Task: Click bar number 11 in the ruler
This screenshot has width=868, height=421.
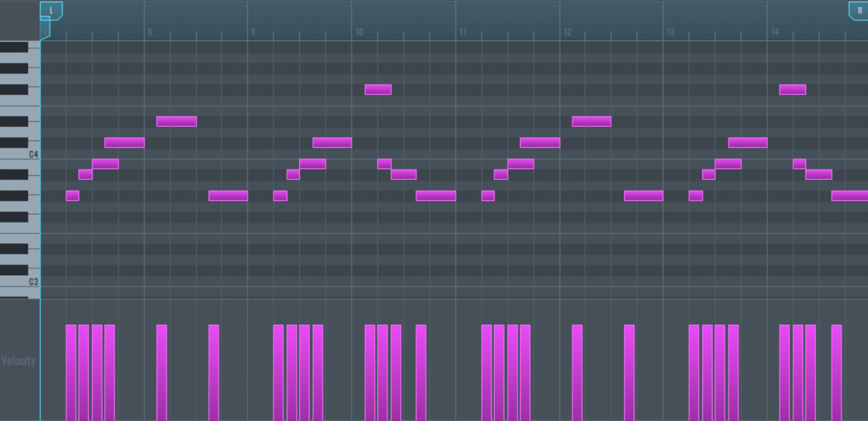Action: coord(463,32)
